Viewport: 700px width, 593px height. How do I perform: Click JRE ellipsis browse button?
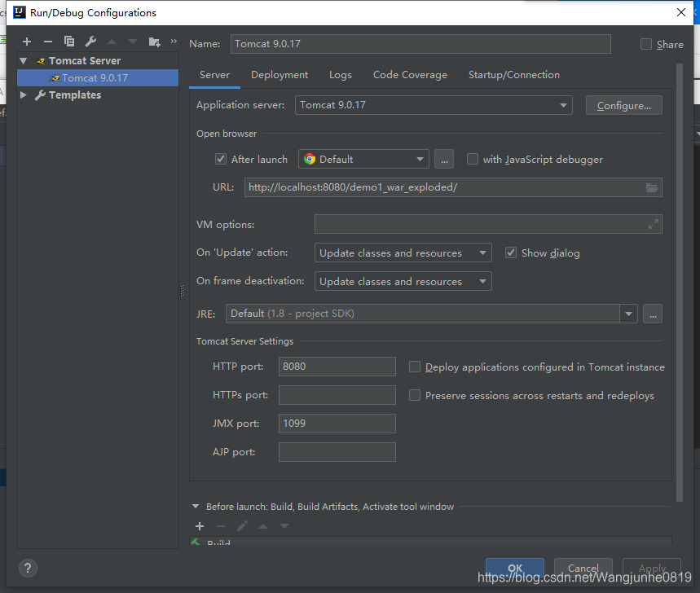(x=653, y=314)
